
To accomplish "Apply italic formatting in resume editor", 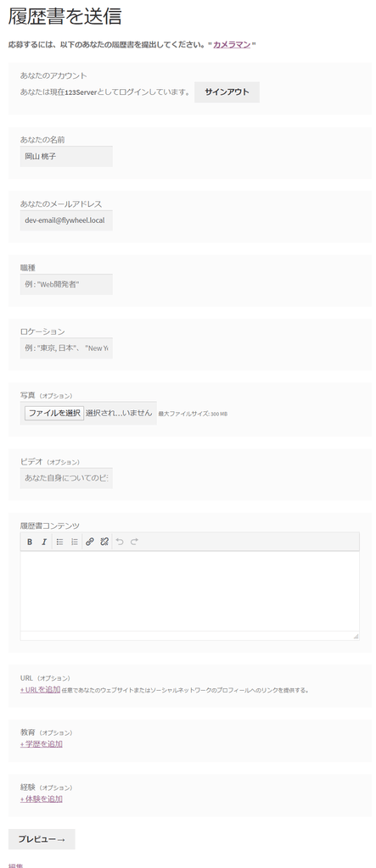I will coord(44,542).
